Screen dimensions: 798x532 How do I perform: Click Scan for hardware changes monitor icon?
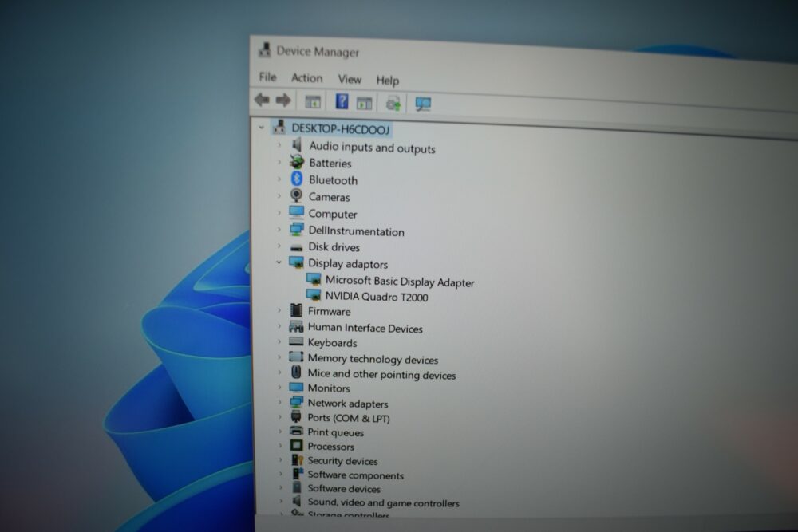[423, 104]
